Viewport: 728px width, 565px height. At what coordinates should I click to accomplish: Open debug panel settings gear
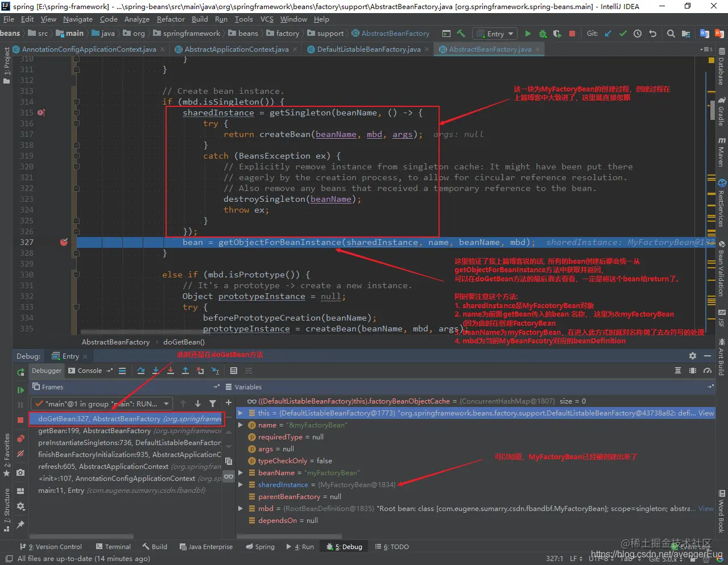[x=692, y=356]
